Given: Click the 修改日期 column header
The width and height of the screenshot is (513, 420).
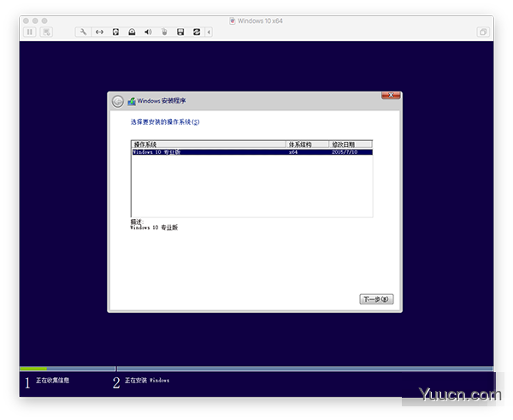Looking at the screenshot, I should [350, 145].
